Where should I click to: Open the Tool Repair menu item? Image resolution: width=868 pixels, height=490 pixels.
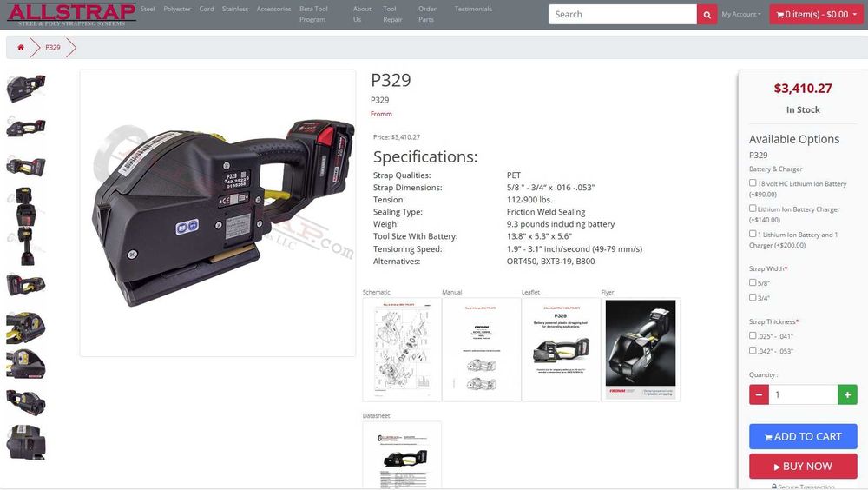[x=392, y=15]
